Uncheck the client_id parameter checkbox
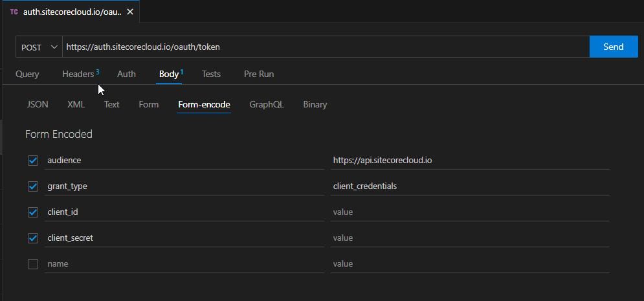644x301 pixels. [x=33, y=212]
